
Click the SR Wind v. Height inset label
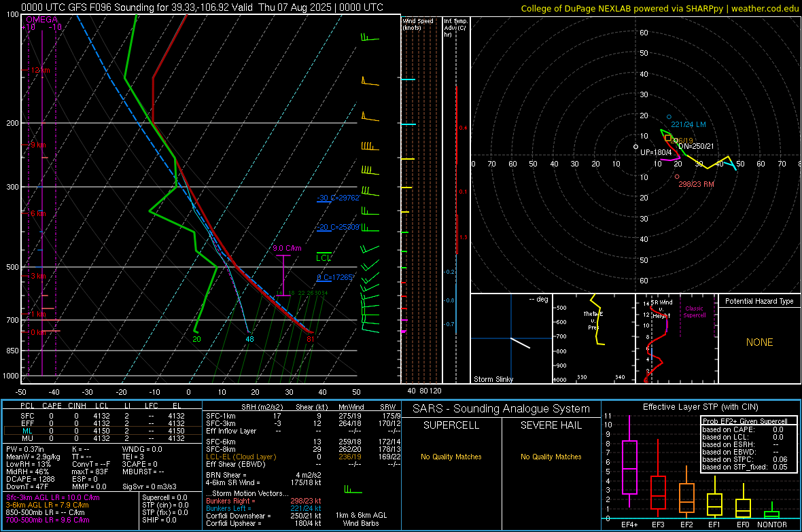662,309
